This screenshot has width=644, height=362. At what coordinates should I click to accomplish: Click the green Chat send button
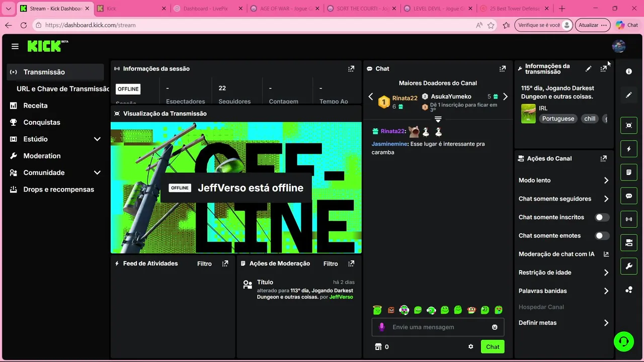tap(493, 346)
